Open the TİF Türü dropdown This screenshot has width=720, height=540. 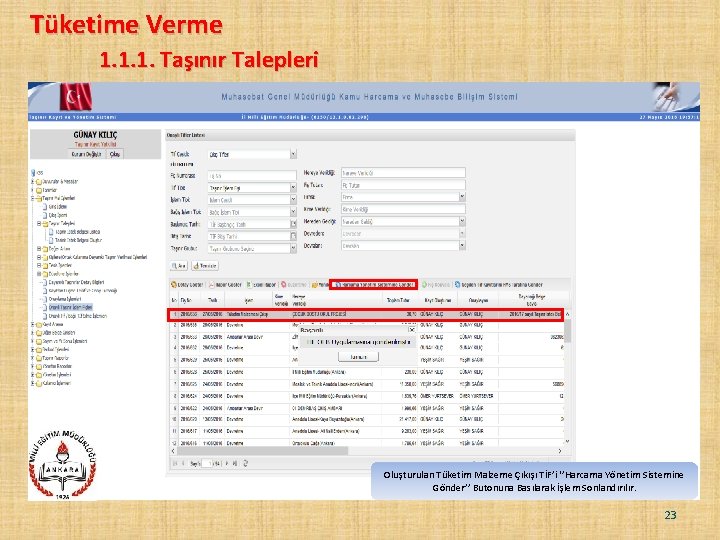click(293, 188)
